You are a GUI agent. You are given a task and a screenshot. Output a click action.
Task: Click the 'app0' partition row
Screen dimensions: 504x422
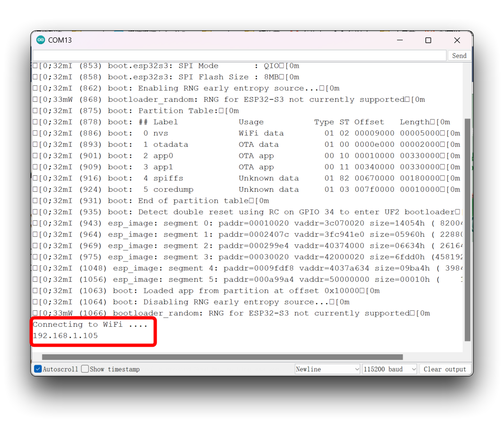(x=247, y=156)
